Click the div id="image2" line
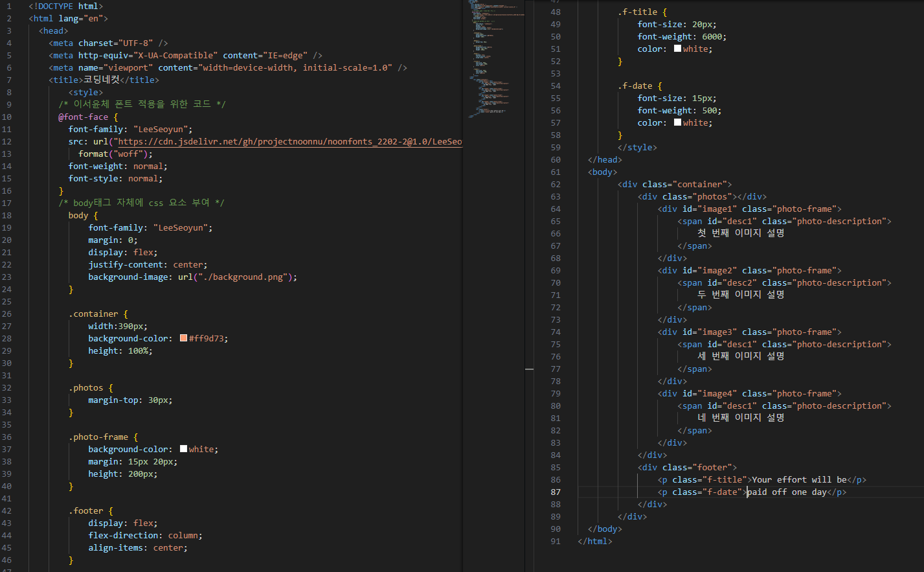924x572 pixels. coord(750,270)
